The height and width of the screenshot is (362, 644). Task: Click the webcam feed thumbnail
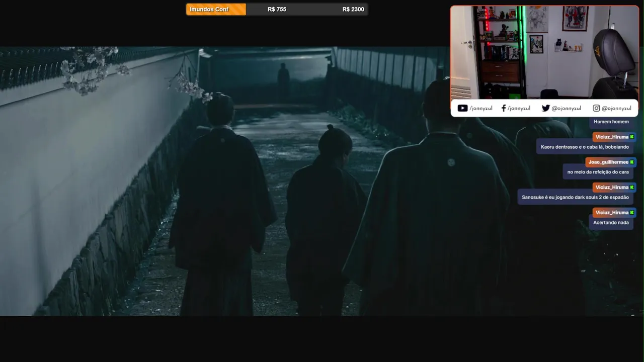coord(544,52)
